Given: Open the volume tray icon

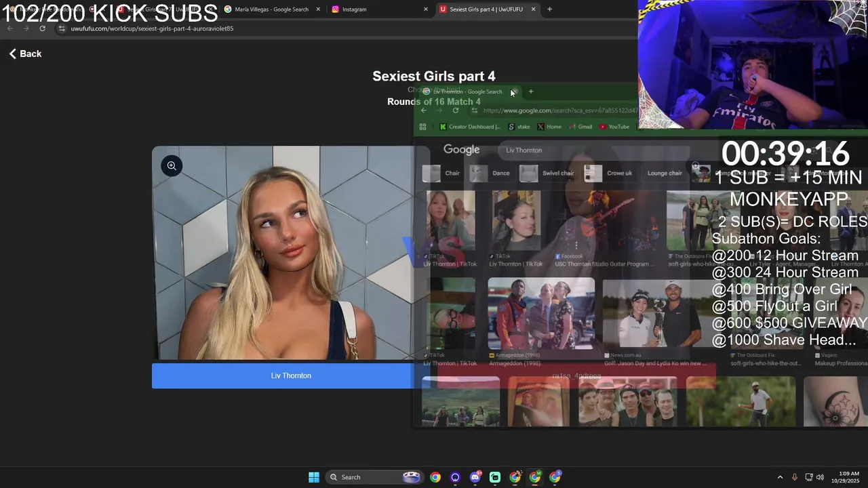Looking at the screenshot, I should pyautogui.click(x=820, y=477).
